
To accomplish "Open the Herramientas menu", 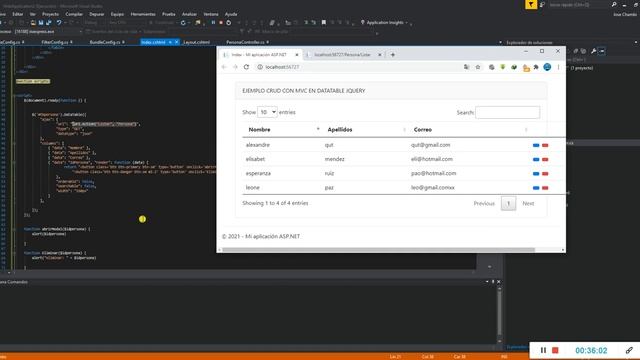I will tap(143, 14).
